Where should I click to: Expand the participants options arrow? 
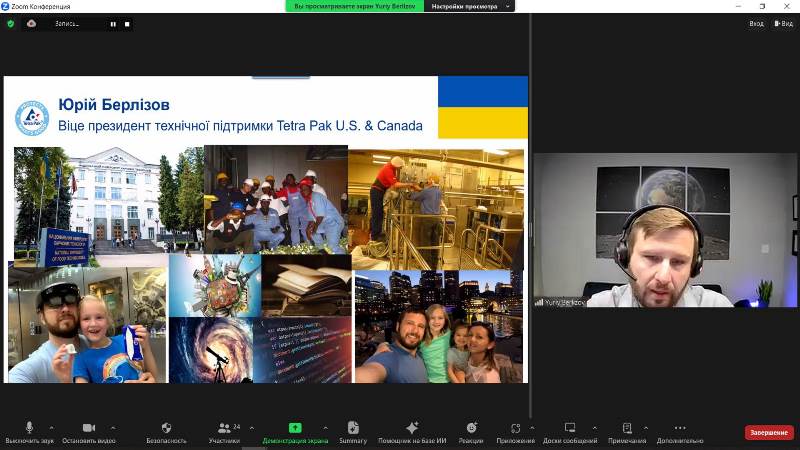click(x=252, y=428)
